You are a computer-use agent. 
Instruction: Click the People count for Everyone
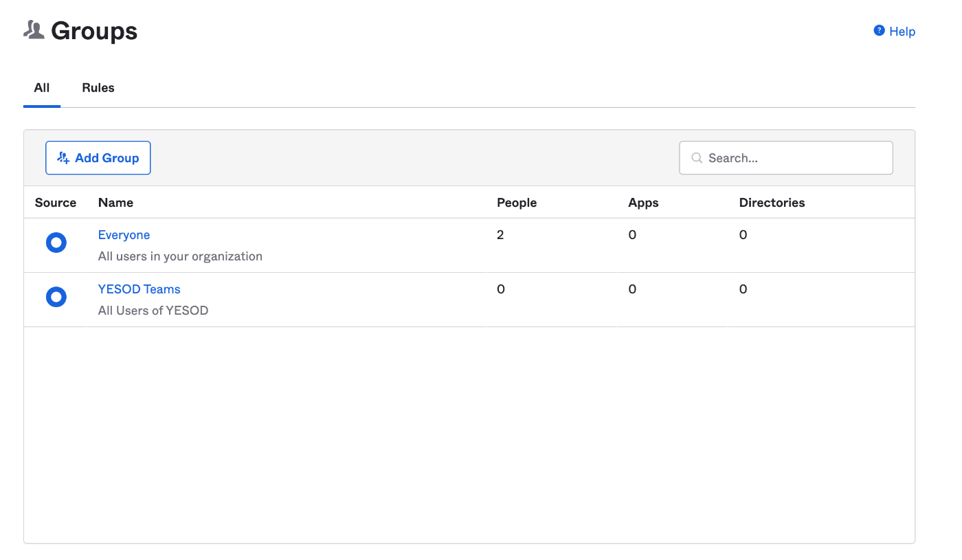click(500, 235)
